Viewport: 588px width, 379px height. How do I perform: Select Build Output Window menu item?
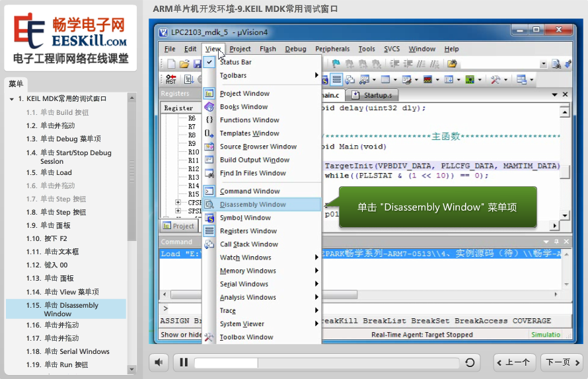pos(262,160)
